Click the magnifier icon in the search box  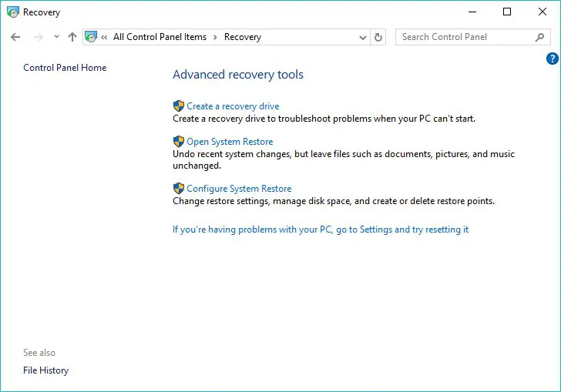click(539, 37)
